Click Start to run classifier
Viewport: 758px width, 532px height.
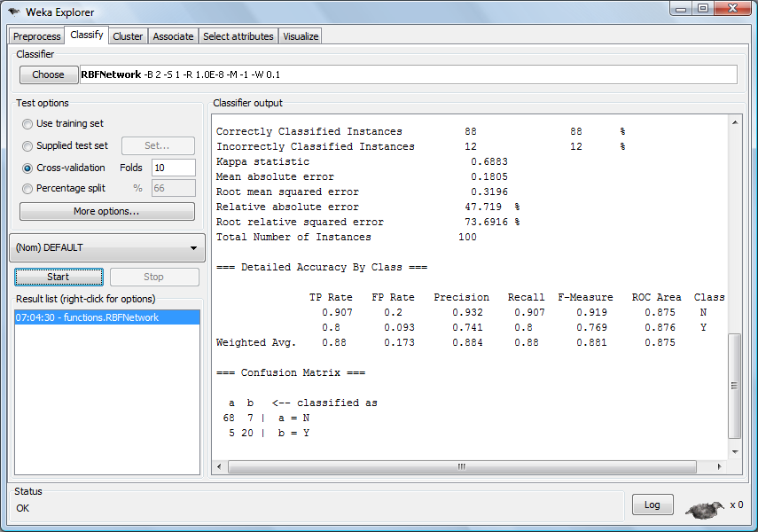tap(59, 278)
